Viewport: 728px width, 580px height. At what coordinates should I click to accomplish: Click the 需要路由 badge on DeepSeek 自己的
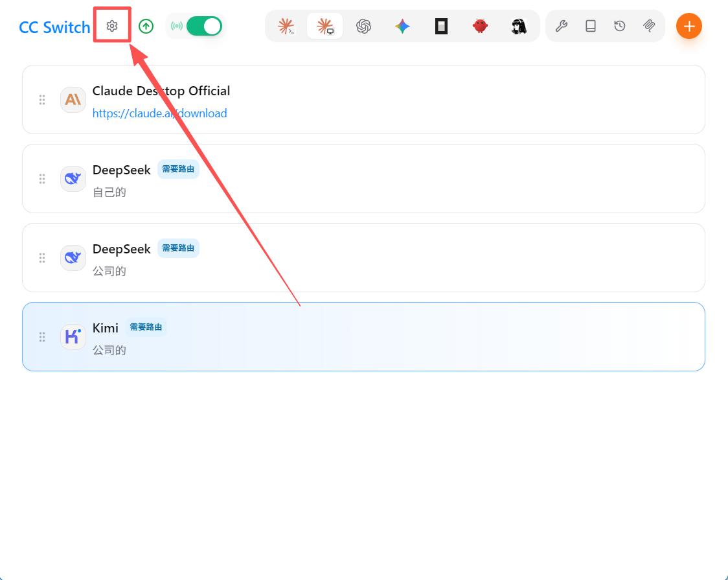point(178,169)
